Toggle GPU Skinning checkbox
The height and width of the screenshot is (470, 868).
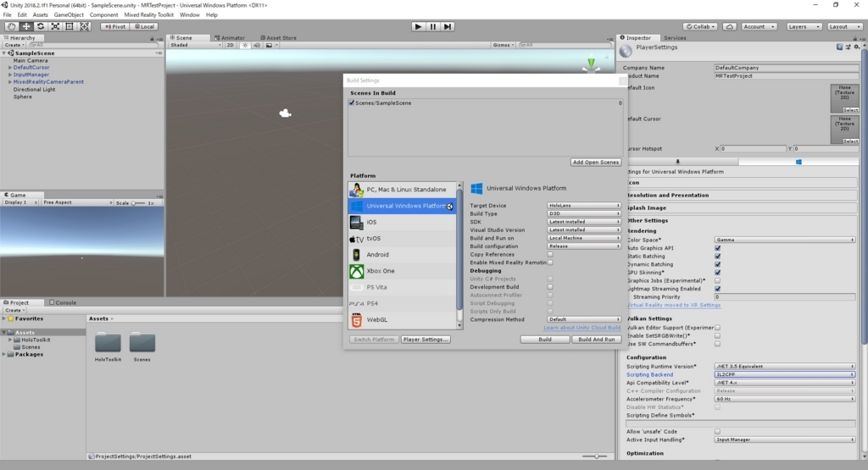[x=718, y=273]
